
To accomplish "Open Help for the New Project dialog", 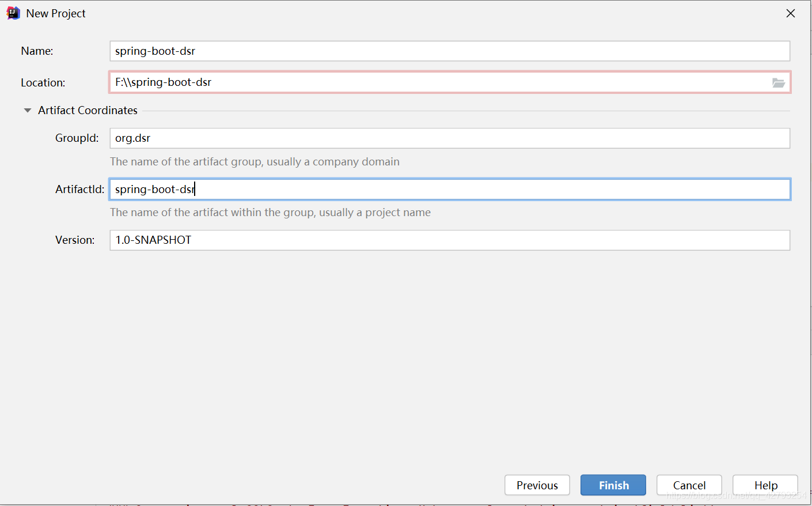I will point(765,485).
